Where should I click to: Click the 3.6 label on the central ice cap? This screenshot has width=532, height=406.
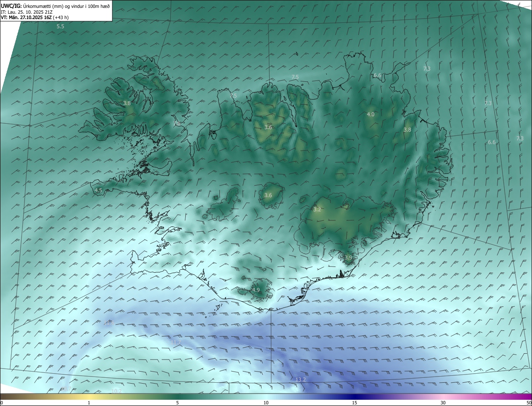pos(268,196)
